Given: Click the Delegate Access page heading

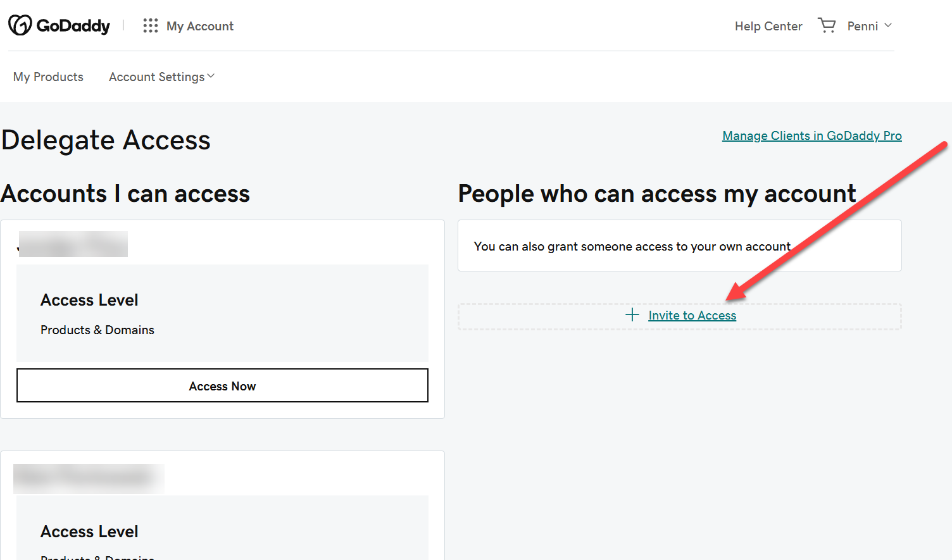Looking at the screenshot, I should 106,140.
